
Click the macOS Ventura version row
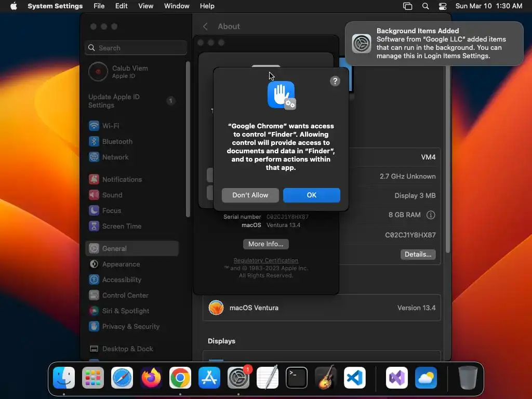click(322, 308)
